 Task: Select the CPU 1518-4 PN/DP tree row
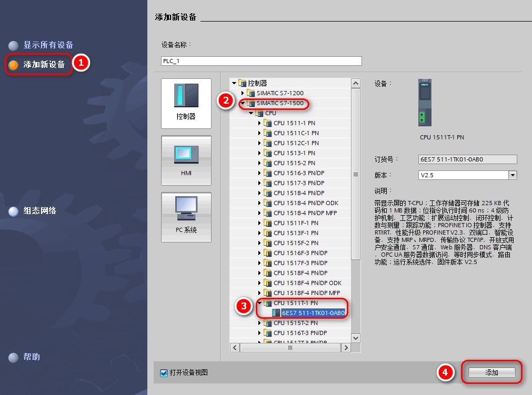(x=290, y=193)
